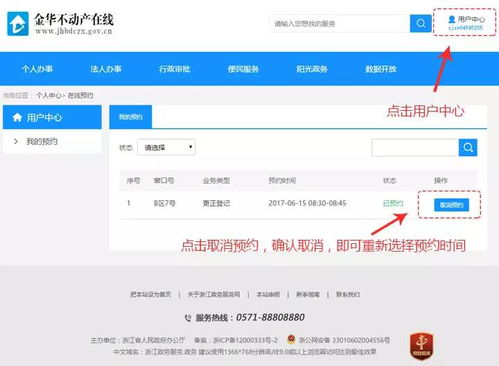Open 行政审批 in navigation bar
Screen dimensions: 499x366
pos(175,69)
